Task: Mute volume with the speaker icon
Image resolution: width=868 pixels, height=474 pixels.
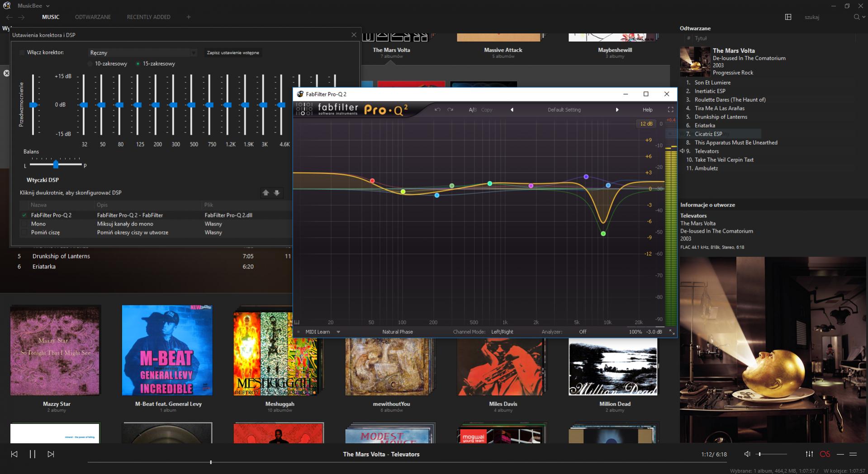Action: (747, 454)
